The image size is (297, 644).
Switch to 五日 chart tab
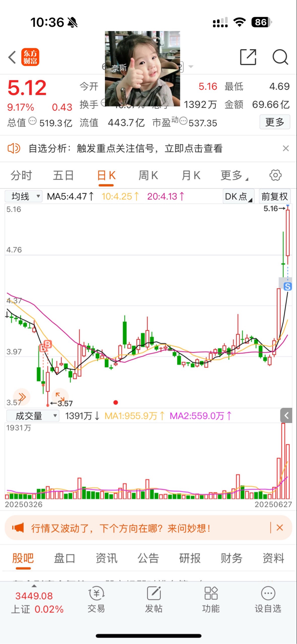[x=63, y=175]
